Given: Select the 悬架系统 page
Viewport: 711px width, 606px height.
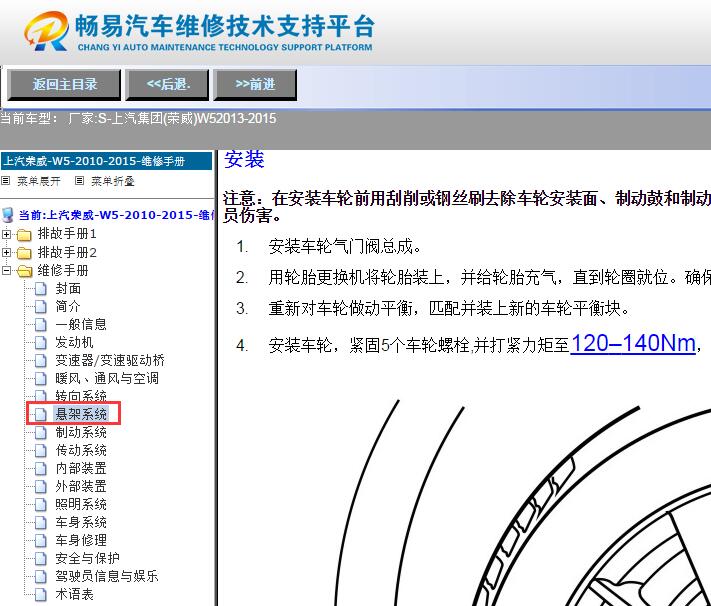Looking at the screenshot, I should click(81, 414).
